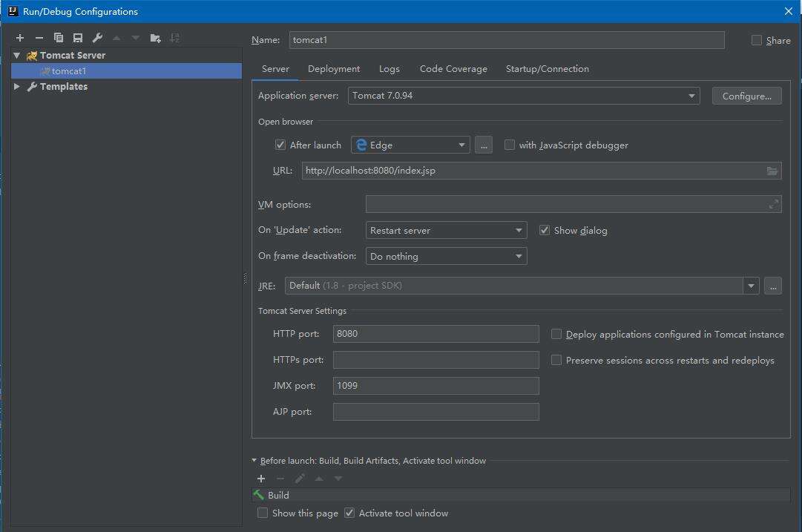This screenshot has width=802, height=532.
Task: Click the JMX port field
Action: click(x=435, y=386)
